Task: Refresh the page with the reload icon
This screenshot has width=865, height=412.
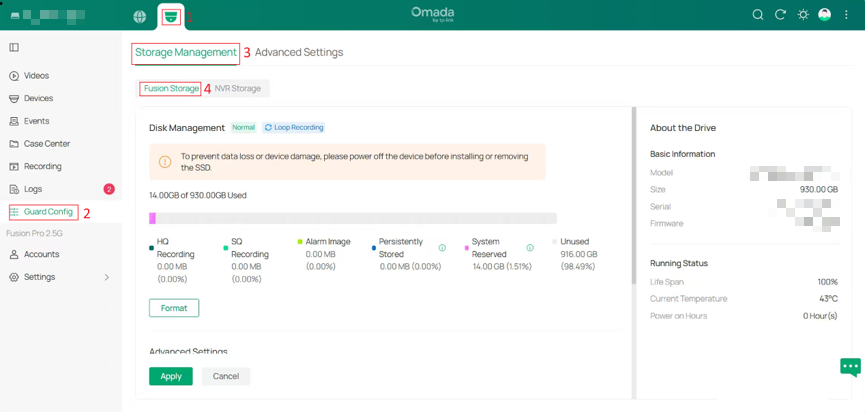Action: coord(780,15)
